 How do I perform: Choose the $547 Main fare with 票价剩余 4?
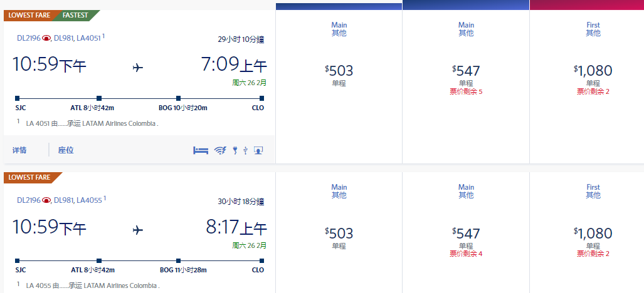(x=466, y=234)
